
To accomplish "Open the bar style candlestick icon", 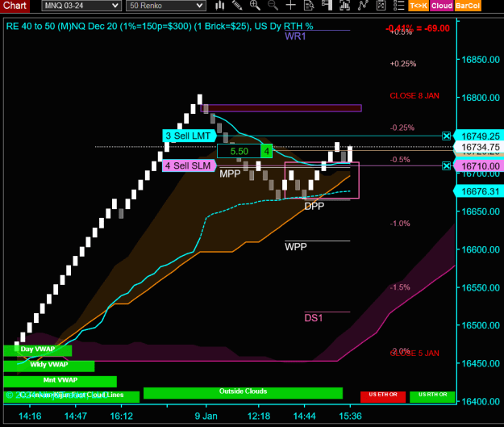I will coord(220,6).
